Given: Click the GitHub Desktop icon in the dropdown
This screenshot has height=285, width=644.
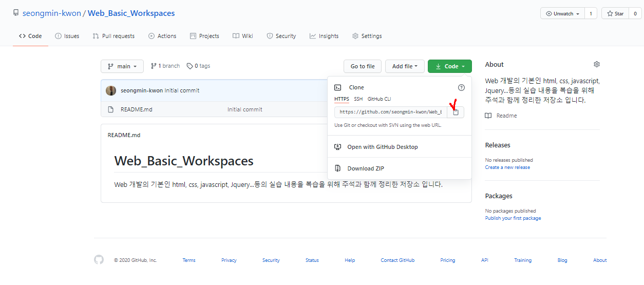Looking at the screenshot, I should pyautogui.click(x=337, y=147).
